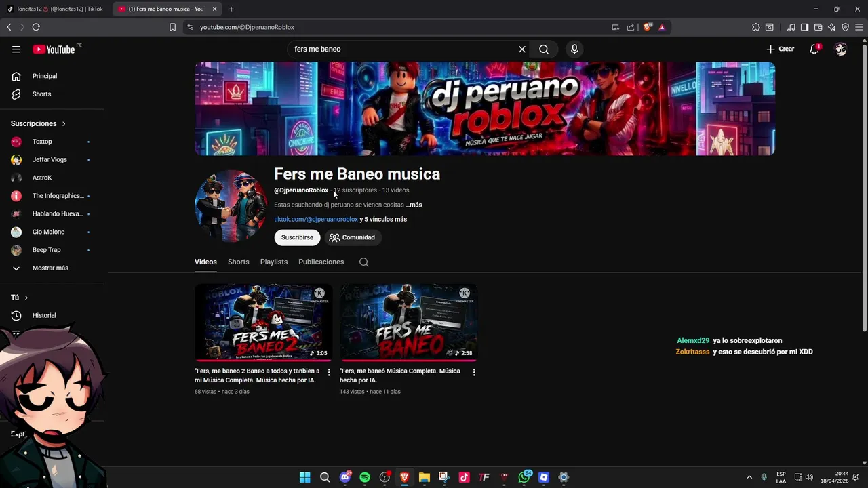
Task: Open the Beep Trap subscription
Action: (x=46, y=250)
